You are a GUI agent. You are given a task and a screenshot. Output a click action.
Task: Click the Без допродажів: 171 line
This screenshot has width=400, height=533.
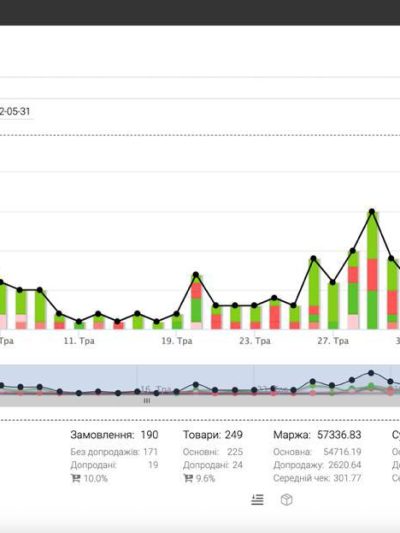(114, 452)
